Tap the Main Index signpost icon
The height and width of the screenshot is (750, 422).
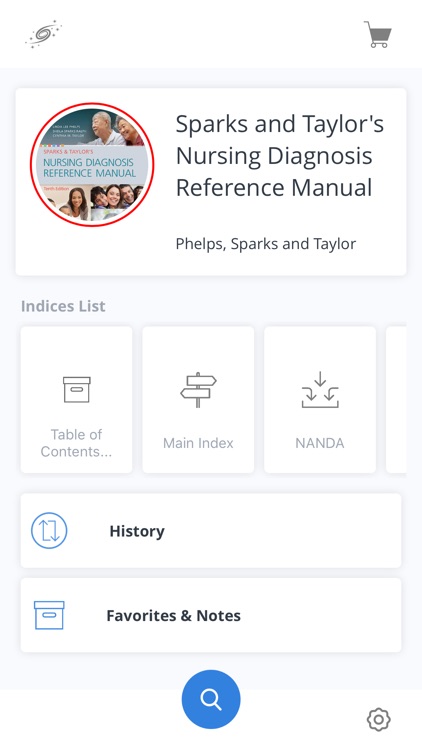coord(198,389)
